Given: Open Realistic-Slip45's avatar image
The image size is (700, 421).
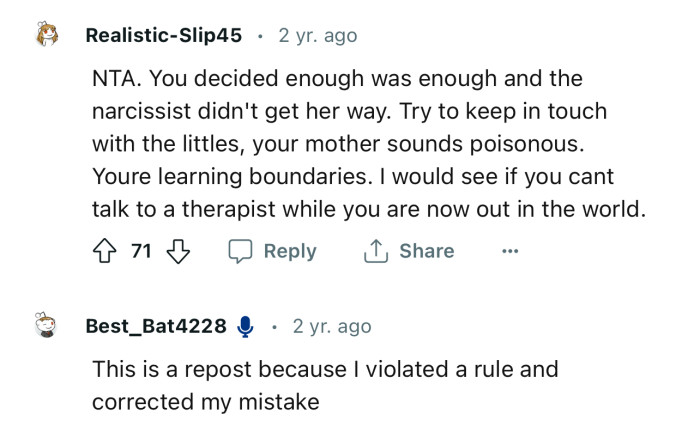Looking at the screenshot, I should [x=48, y=36].
